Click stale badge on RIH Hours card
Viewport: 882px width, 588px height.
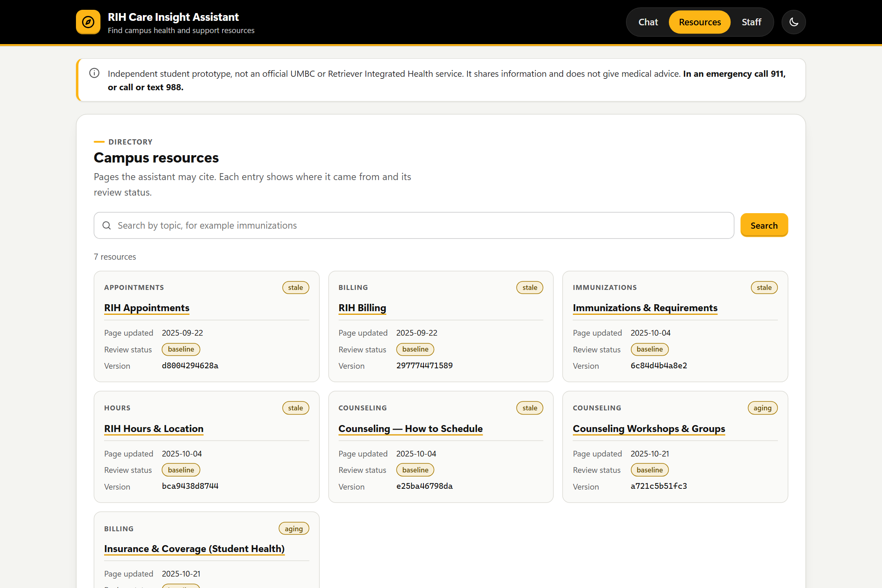pyautogui.click(x=296, y=408)
